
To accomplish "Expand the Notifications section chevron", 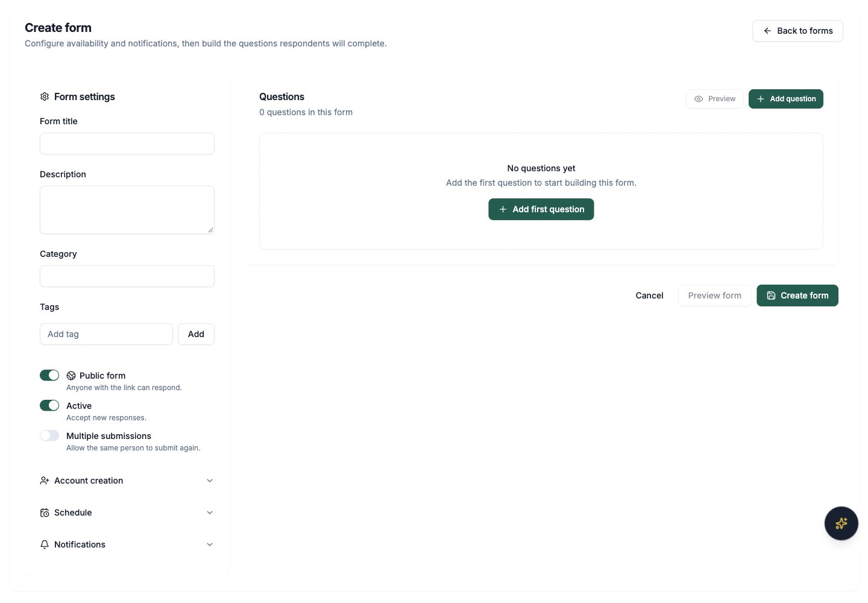I will 210,545.
